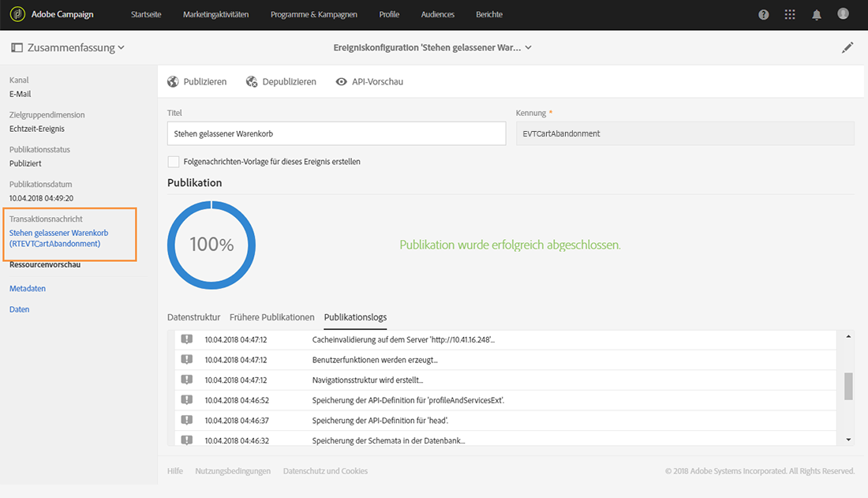Click log icon for Navigationsstruktur row
This screenshot has width=868, height=498.
(x=187, y=380)
